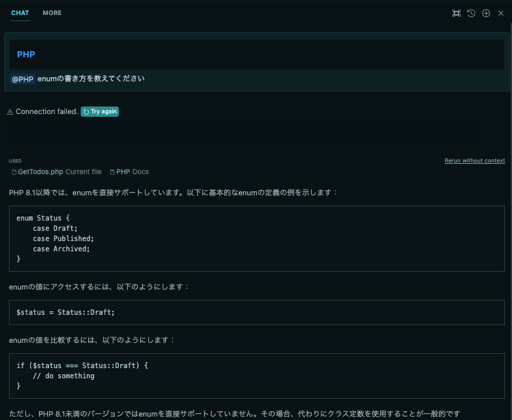The height and width of the screenshot is (420, 512).
Task: Click the text 'case Archived;'
Action: [61, 249]
